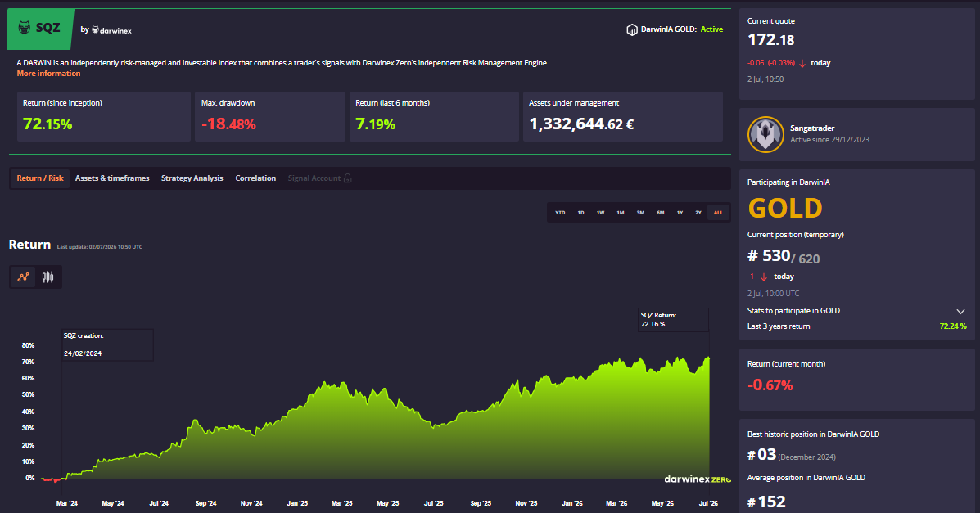Switch chart to candlestick view icon
Image resolution: width=980 pixels, height=513 pixels.
(x=47, y=277)
